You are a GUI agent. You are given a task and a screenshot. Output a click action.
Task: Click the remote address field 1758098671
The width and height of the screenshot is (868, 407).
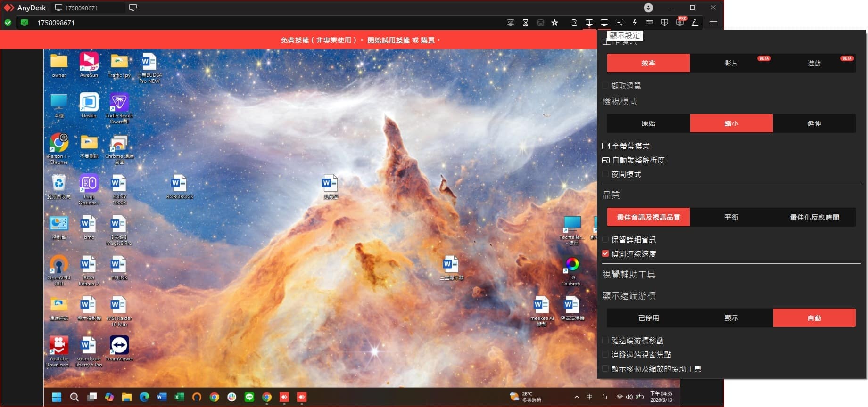(x=264, y=23)
